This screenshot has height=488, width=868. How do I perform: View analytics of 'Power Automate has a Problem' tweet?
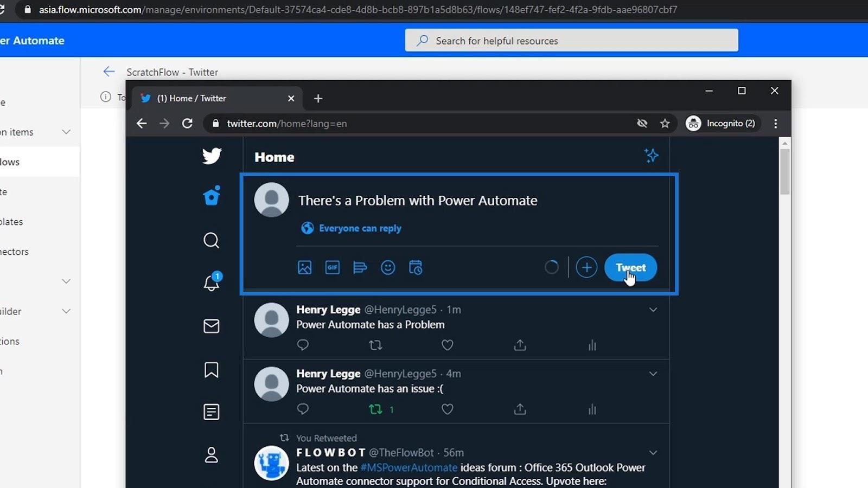(592, 345)
